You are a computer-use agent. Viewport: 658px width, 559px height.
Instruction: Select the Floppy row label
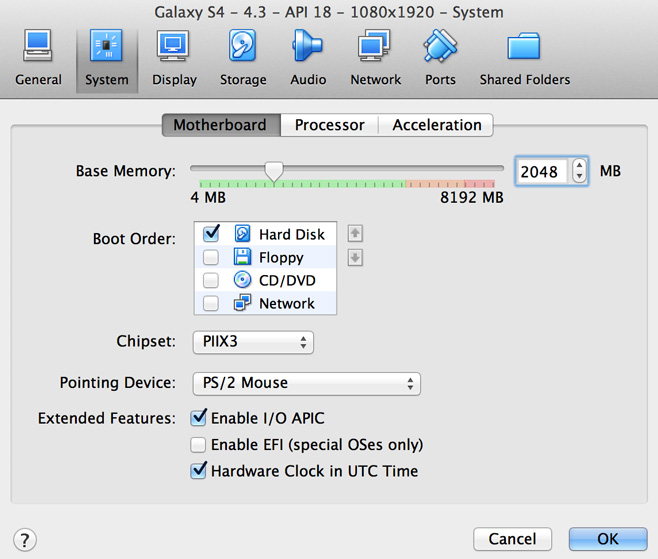point(281,258)
